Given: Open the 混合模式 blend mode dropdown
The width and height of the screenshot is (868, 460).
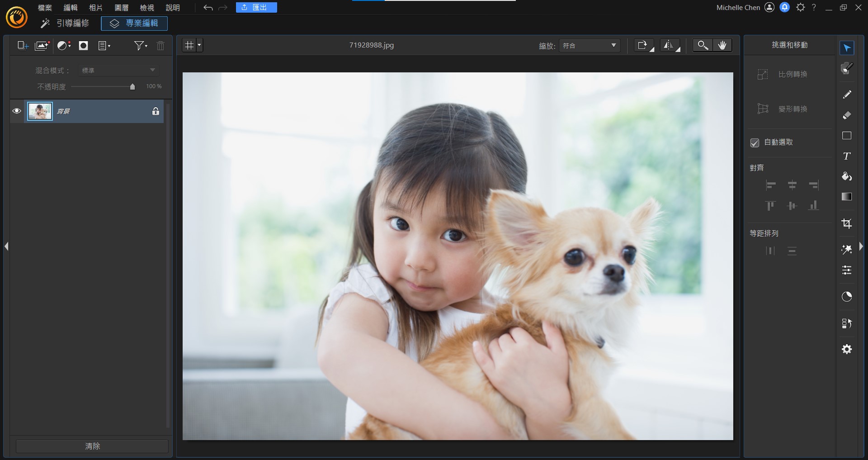Looking at the screenshot, I should pyautogui.click(x=118, y=71).
